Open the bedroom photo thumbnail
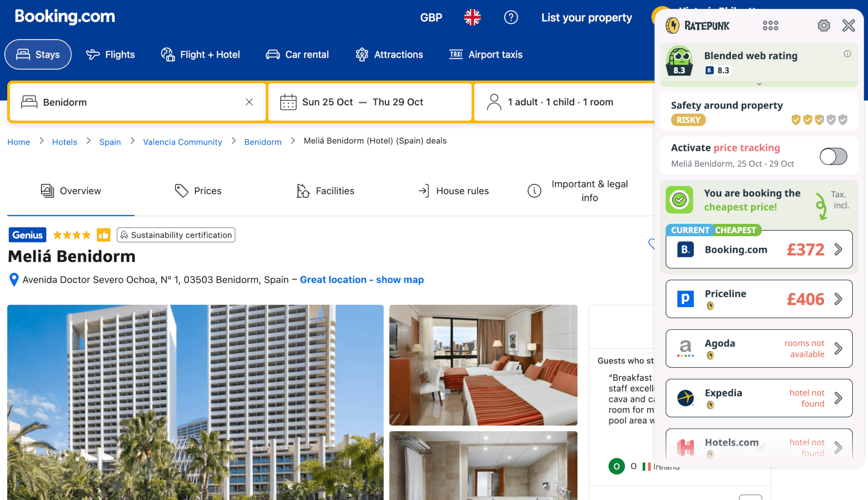Viewport: 868px width, 500px height. click(x=483, y=365)
